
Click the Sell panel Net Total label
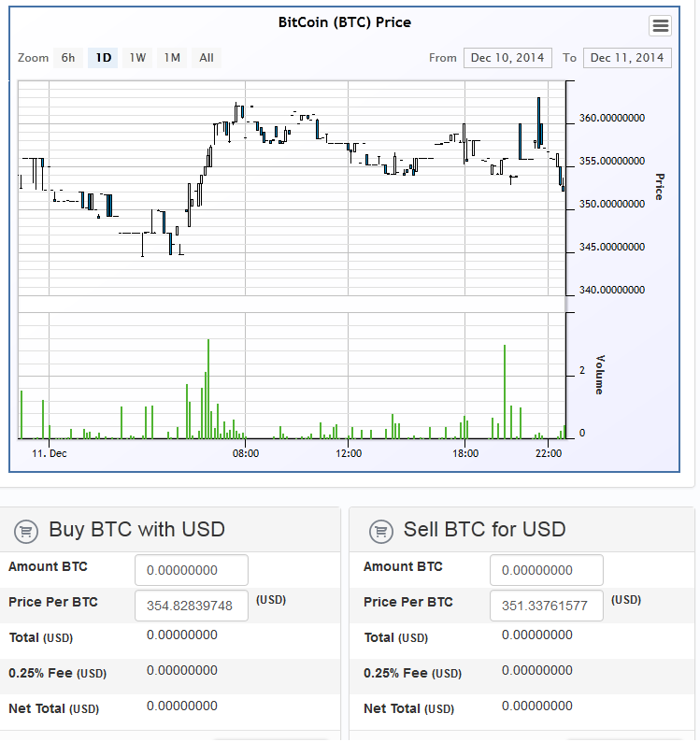pos(409,708)
